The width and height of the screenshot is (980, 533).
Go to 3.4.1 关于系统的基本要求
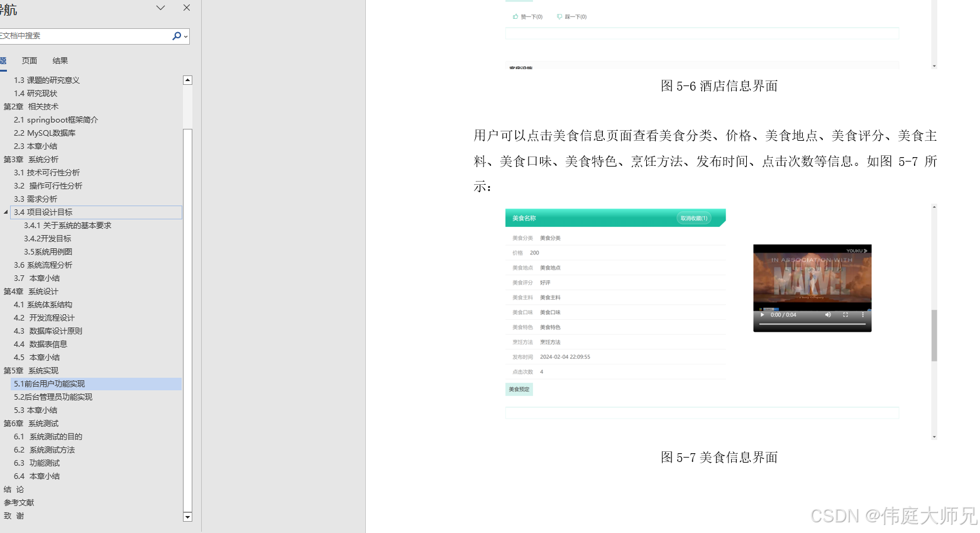[x=68, y=225]
